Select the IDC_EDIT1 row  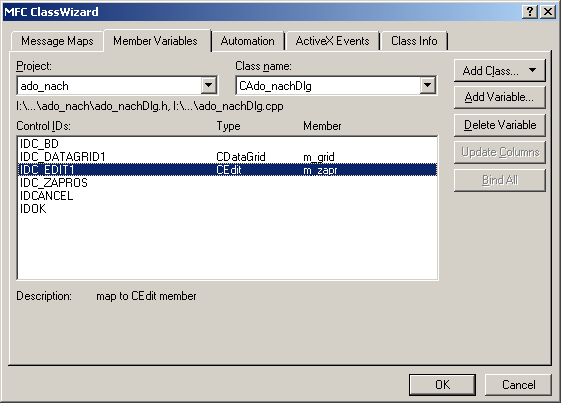click(227, 170)
